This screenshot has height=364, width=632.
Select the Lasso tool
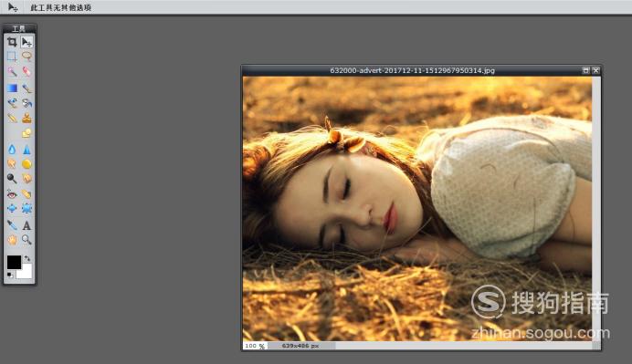click(x=26, y=56)
